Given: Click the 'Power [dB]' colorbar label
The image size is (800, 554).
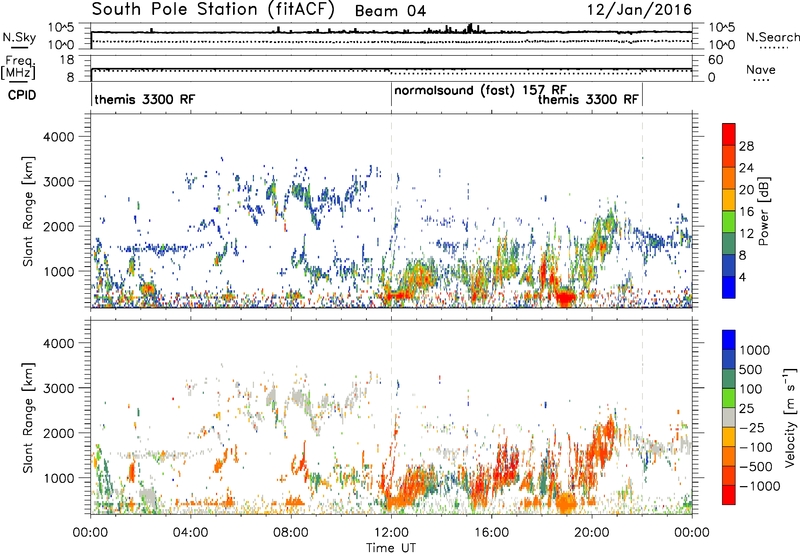Looking at the screenshot, I should (764, 211).
